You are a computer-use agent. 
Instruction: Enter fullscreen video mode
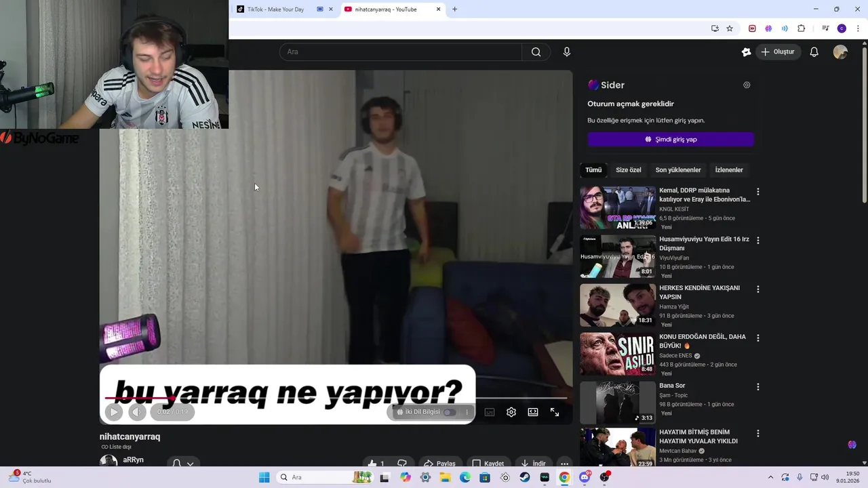click(555, 412)
